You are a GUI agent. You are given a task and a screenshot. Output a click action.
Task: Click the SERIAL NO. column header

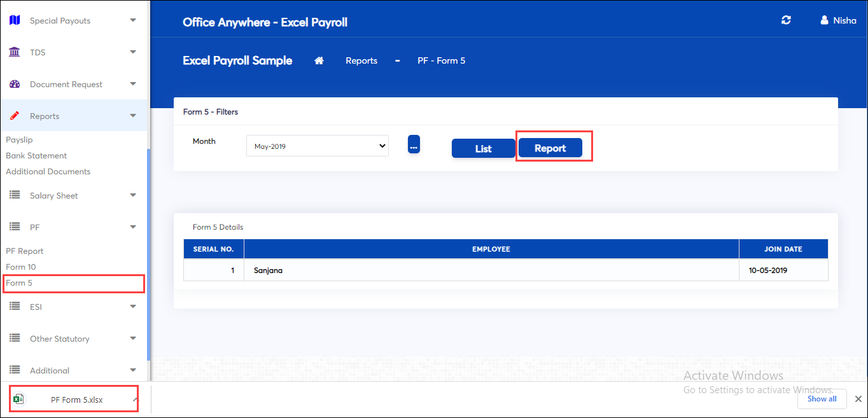point(214,249)
